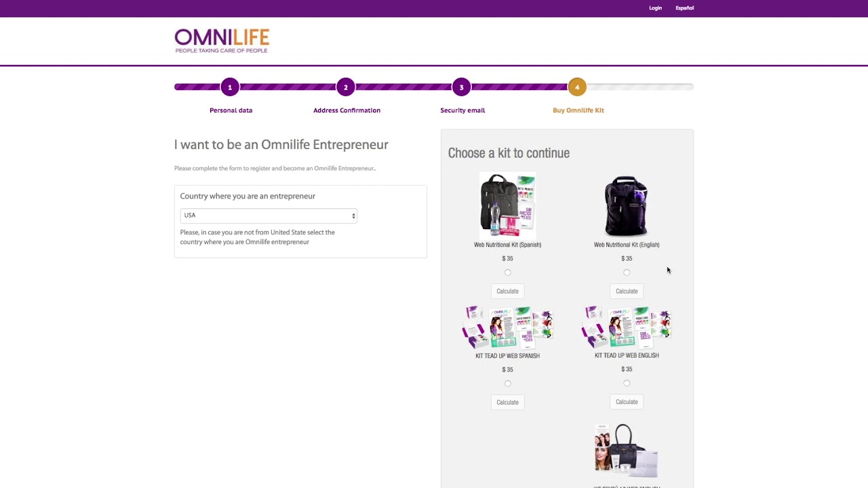Select Web Nutritional Kit (English) radio button

pyautogui.click(x=627, y=272)
